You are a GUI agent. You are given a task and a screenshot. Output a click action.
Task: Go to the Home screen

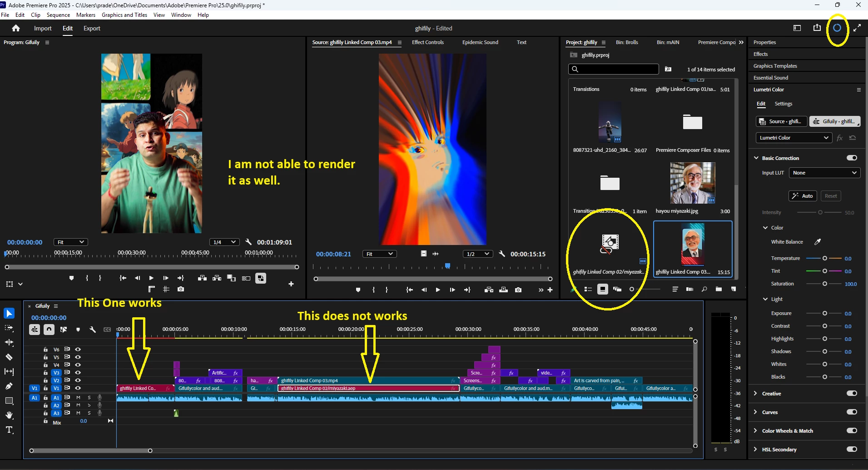pyautogui.click(x=16, y=28)
